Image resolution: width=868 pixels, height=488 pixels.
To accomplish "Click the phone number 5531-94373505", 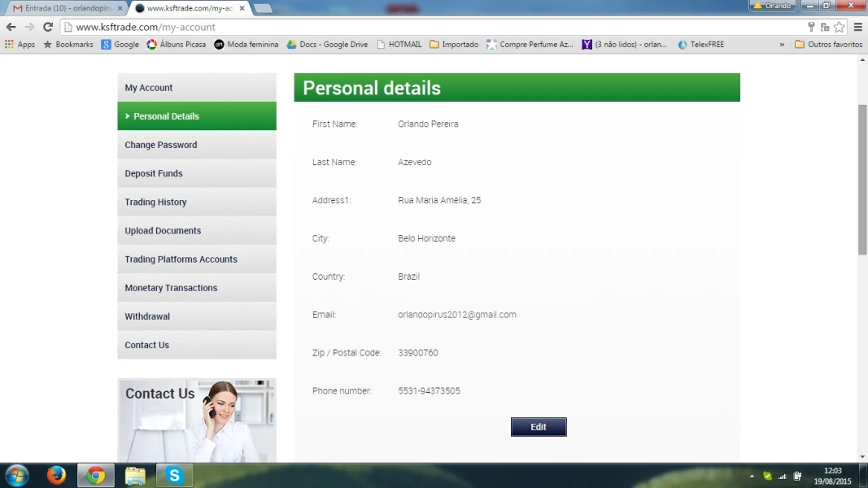I will 429,390.
